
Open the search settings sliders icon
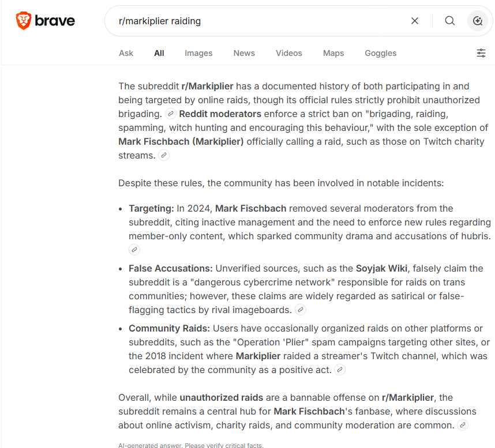click(x=481, y=53)
